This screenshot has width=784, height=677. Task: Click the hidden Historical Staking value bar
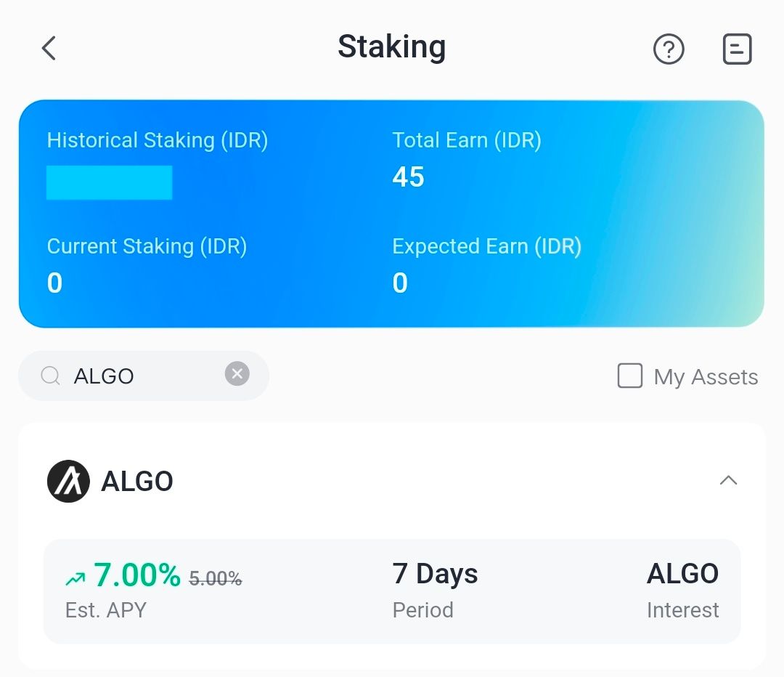[x=110, y=182]
